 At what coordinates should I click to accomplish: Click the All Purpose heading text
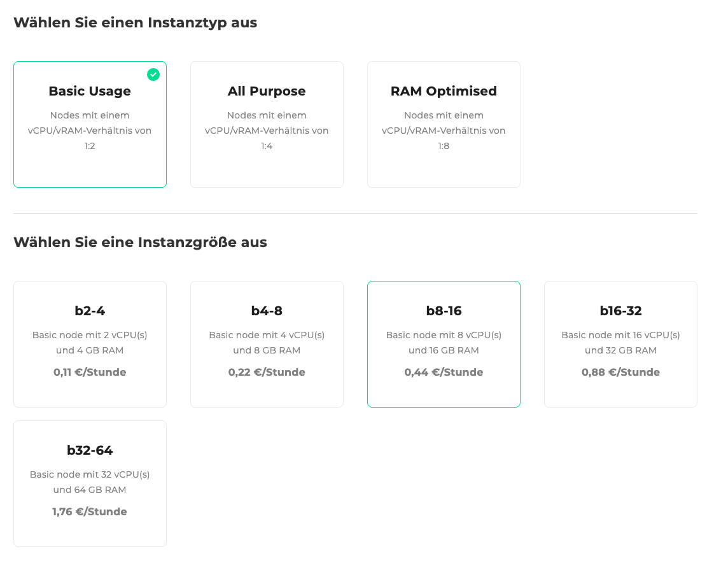coord(267,91)
